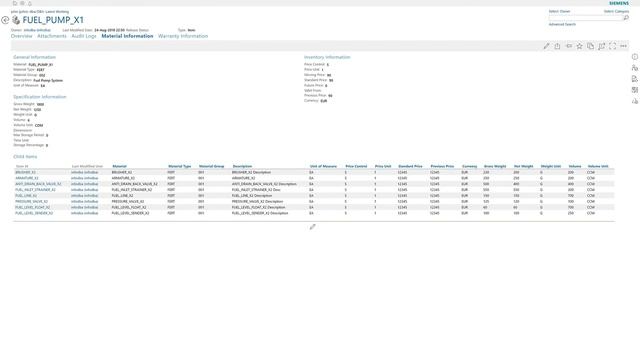The image size is (640, 360).
Task: Click the user star icon in the right sidebar
Action: click(x=635, y=68)
